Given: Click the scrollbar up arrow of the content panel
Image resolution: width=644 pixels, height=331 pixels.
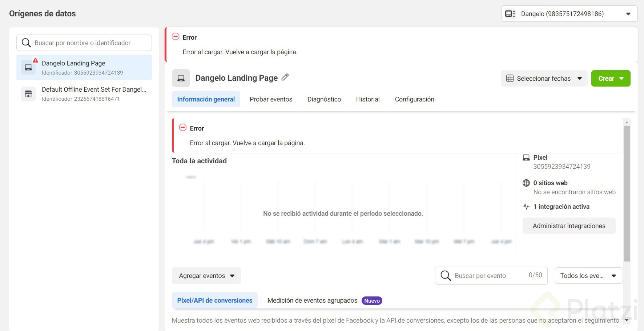Looking at the screenshot, I should (627, 122).
